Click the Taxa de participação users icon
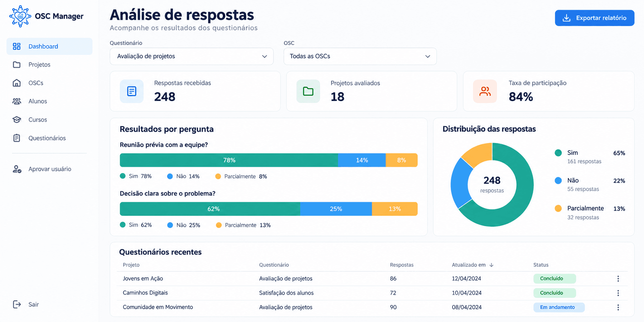644x322 pixels. [485, 91]
